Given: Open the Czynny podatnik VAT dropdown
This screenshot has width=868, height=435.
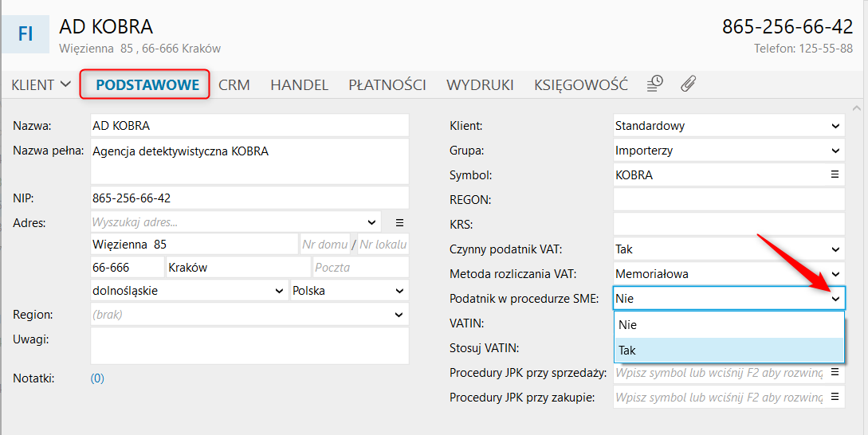Looking at the screenshot, I should [x=835, y=249].
